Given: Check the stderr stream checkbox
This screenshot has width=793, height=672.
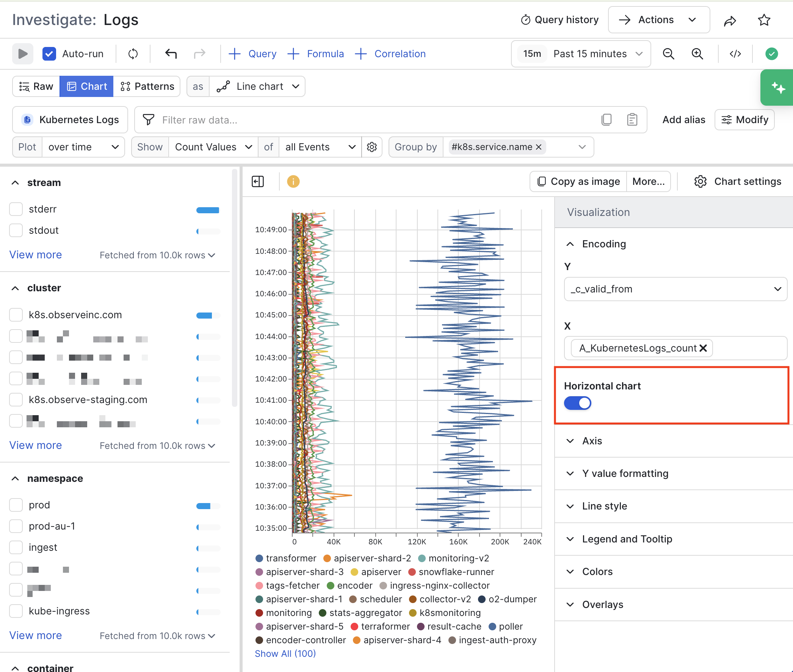Looking at the screenshot, I should coord(16,209).
